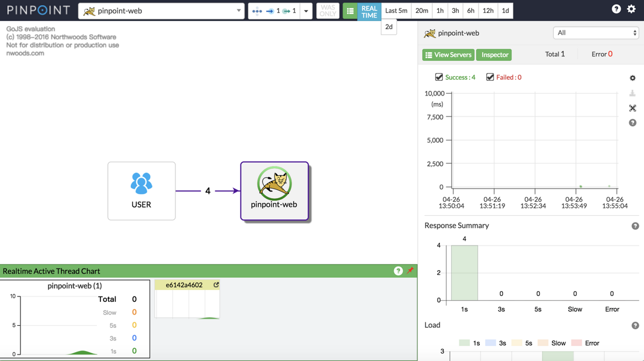This screenshot has width=644, height=361.
Task: Select the USER node in server map
Action: [141, 191]
